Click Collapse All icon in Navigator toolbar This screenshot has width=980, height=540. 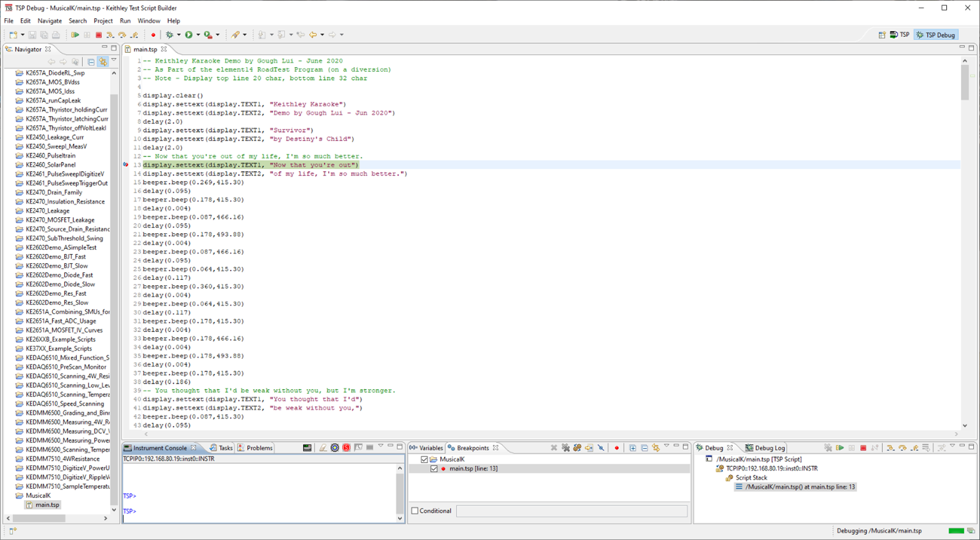point(91,62)
